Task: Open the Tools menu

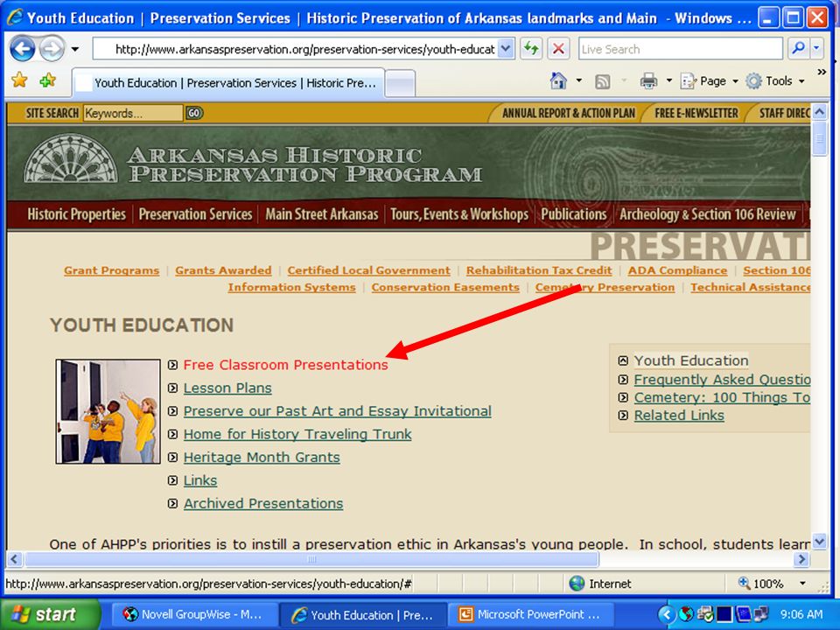Action: pyautogui.click(x=775, y=81)
